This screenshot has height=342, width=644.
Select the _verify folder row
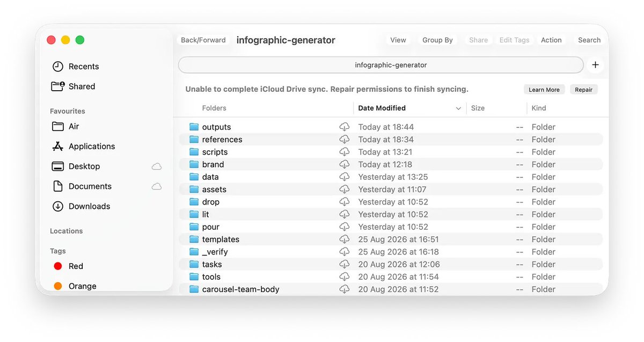(x=391, y=252)
